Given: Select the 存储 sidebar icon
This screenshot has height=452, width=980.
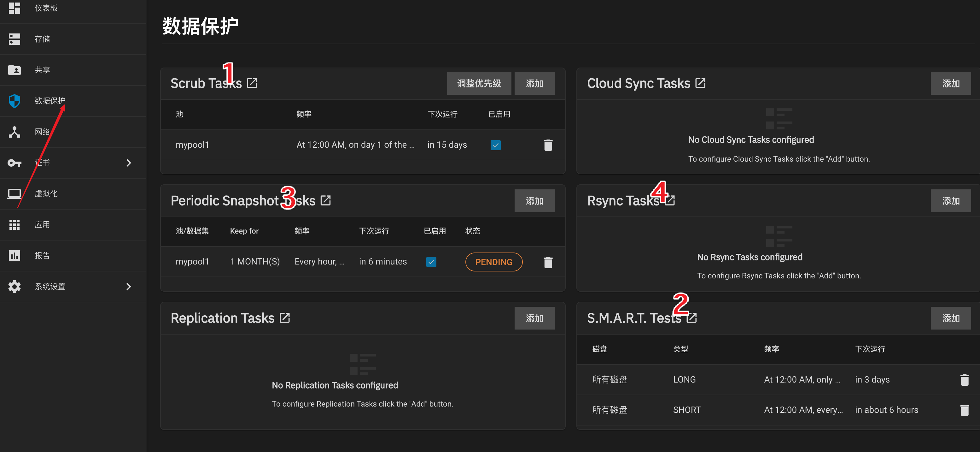Looking at the screenshot, I should (x=15, y=39).
